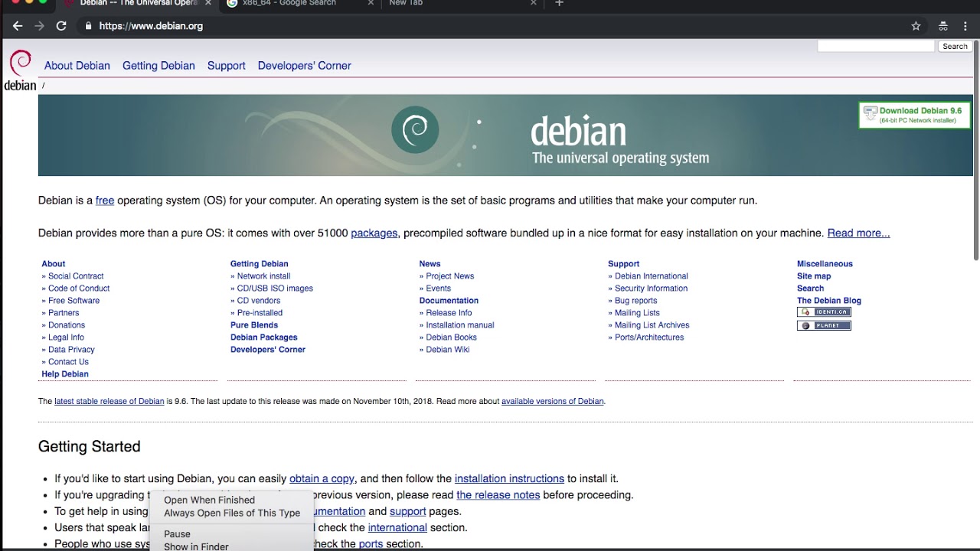Open CD/USB ISO images link
Image resolution: width=980 pixels, height=551 pixels.
click(x=275, y=289)
